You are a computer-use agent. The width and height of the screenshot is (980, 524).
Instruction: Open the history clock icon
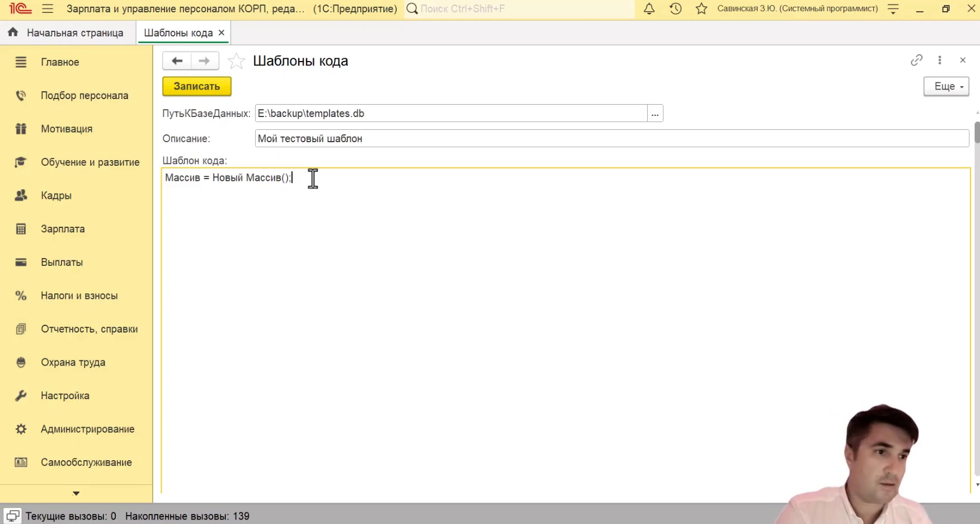point(675,9)
